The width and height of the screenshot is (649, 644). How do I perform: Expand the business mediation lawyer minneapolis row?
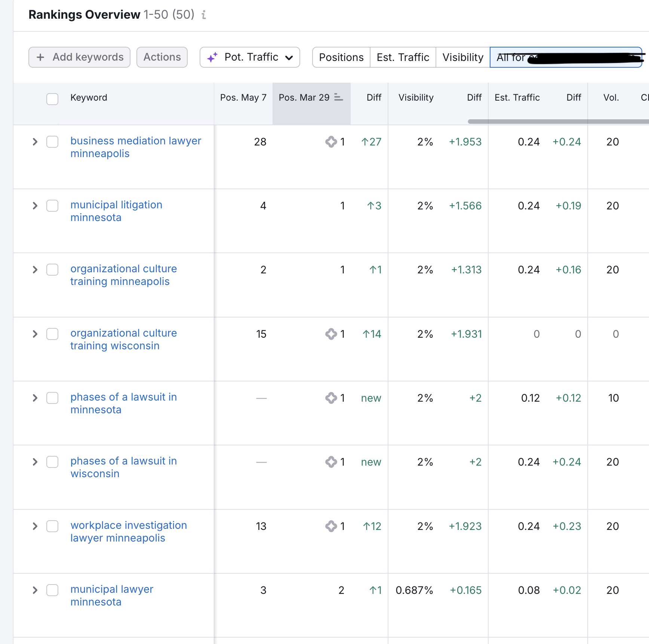click(x=35, y=142)
